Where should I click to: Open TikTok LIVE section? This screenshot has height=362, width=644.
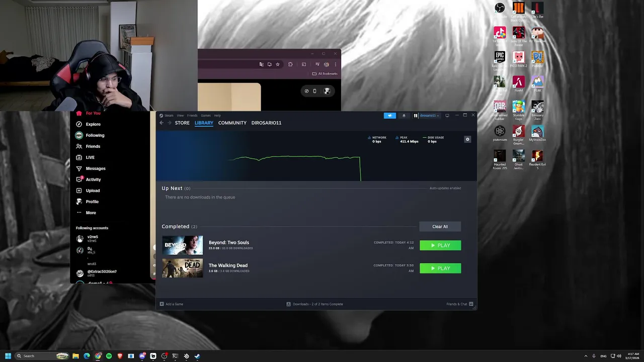click(86, 157)
